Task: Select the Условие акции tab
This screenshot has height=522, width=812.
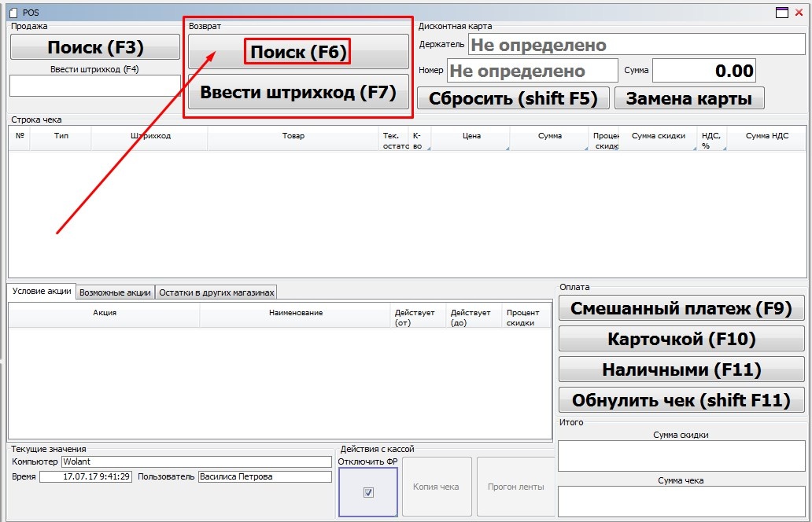Action: coord(42,291)
